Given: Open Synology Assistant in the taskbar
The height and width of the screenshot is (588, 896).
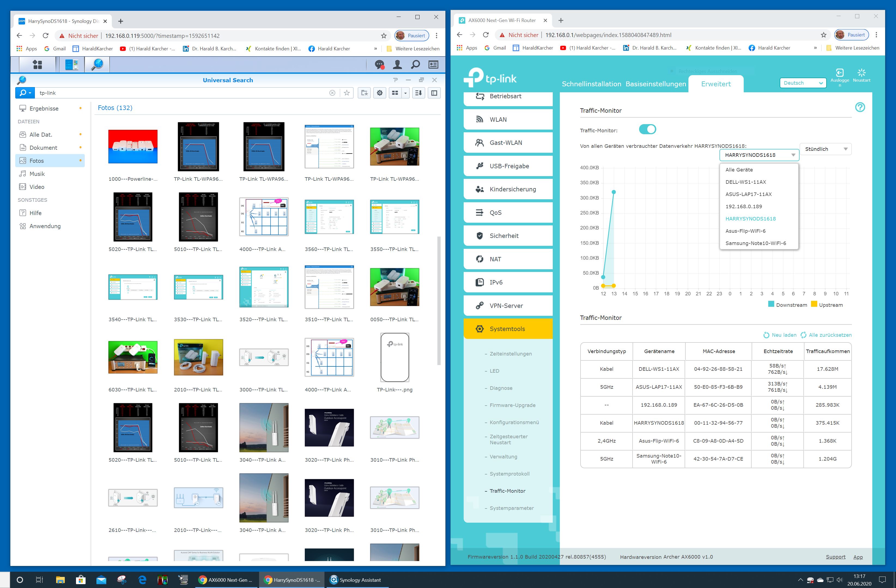Looking at the screenshot, I should click(355, 580).
